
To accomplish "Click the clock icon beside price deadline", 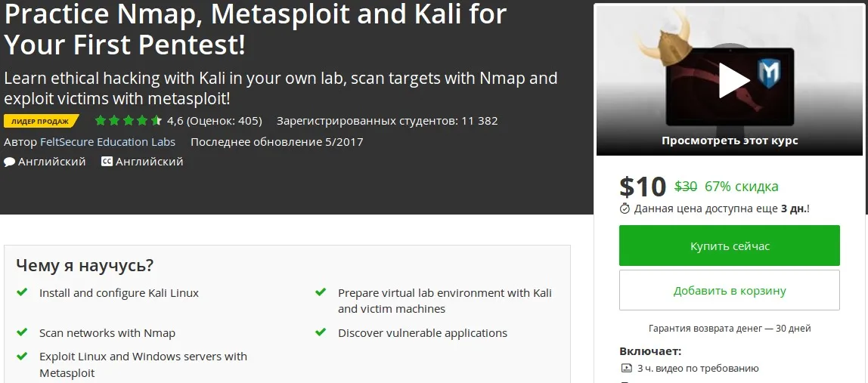I will 625,208.
